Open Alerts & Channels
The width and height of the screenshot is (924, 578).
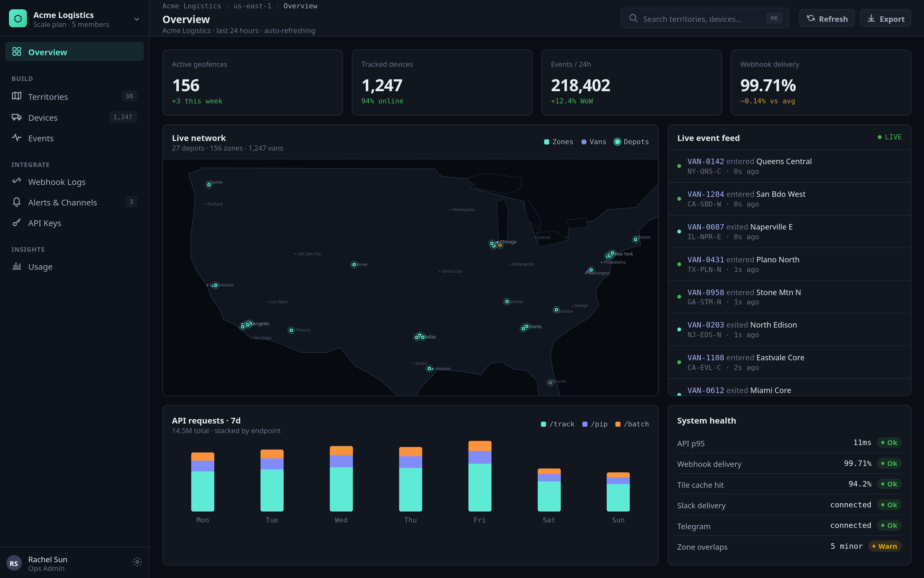click(x=74, y=202)
